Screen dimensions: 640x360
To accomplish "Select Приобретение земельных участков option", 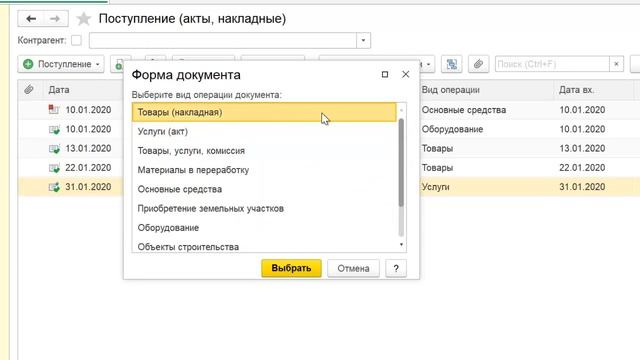I will tap(264, 208).
